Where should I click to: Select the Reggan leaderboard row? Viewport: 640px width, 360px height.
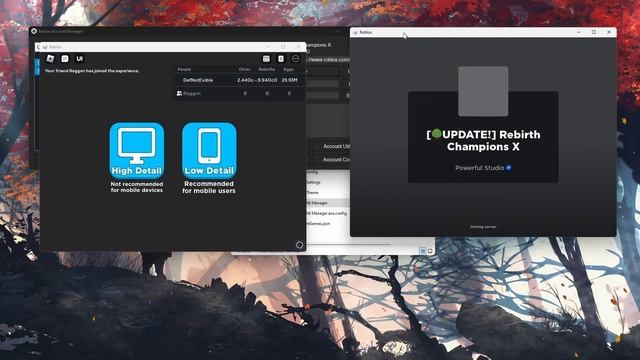point(240,93)
